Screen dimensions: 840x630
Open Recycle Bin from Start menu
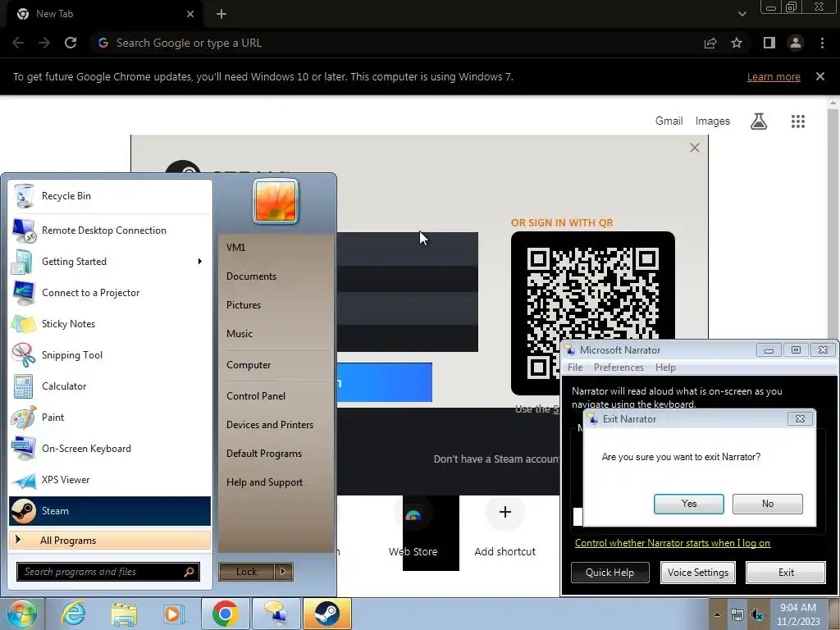click(x=110, y=196)
